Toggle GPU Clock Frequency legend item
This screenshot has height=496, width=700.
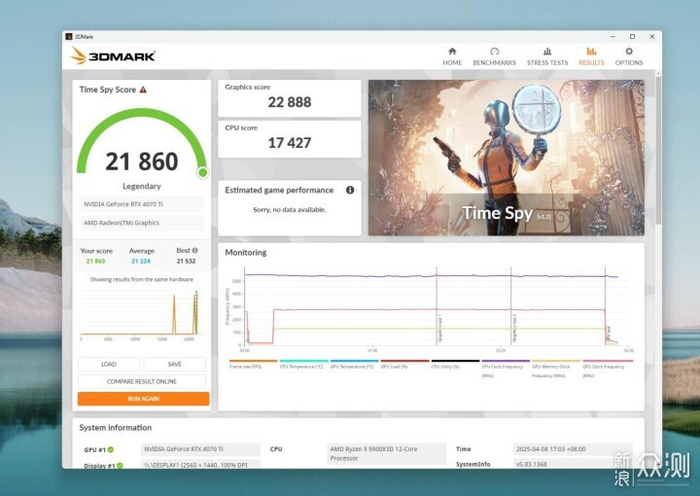[x=607, y=368]
